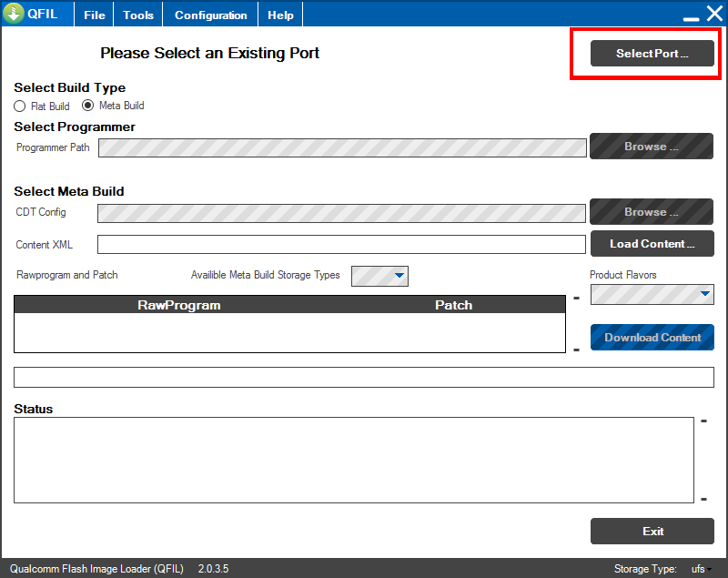The width and height of the screenshot is (728, 578).
Task: Click the Programmer Path field
Action: pos(342,147)
